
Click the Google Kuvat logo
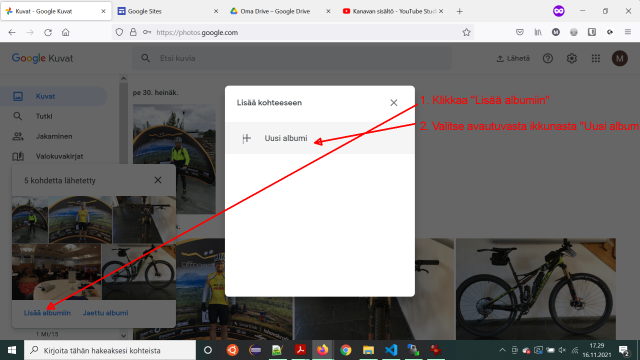tap(42, 58)
